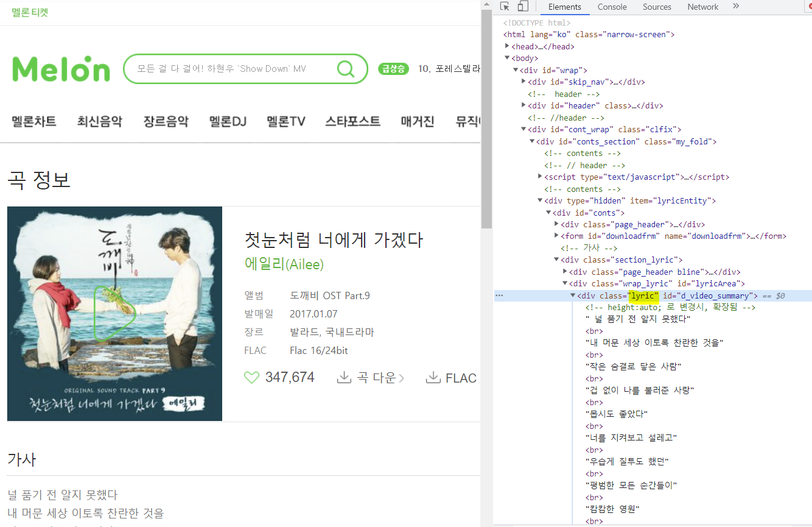The image size is (812, 527).
Task: Click the release date 2017.01.07
Action: (313, 314)
